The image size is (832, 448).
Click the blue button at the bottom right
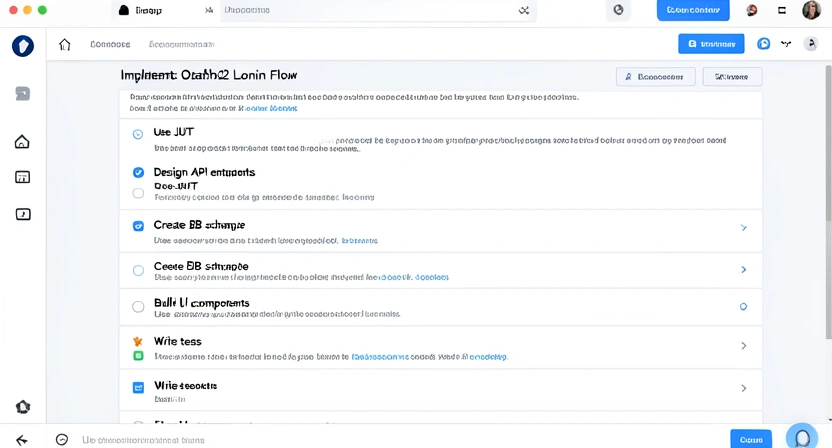[x=751, y=440]
